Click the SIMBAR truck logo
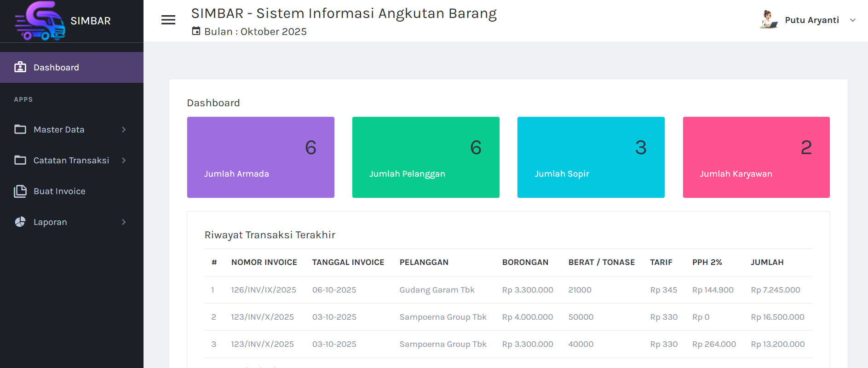This screenshot has width=868, height=368. [40, 21]
